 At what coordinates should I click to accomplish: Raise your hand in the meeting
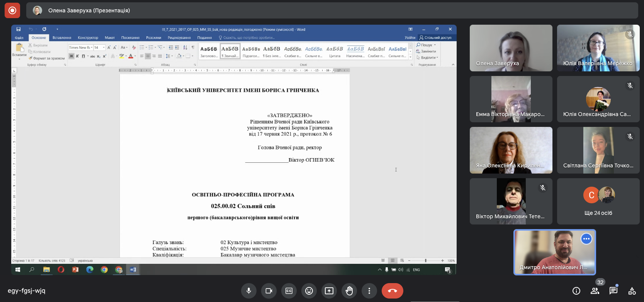pos(349,291)
